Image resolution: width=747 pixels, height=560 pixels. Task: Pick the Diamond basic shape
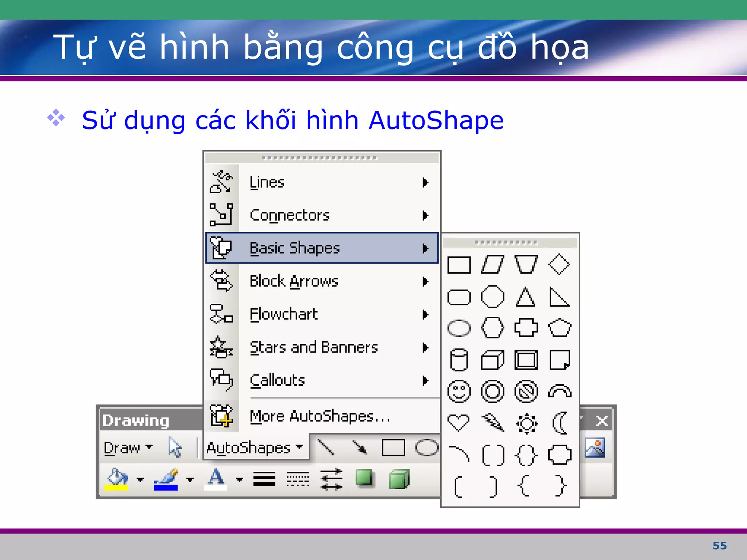pos(559,264)
